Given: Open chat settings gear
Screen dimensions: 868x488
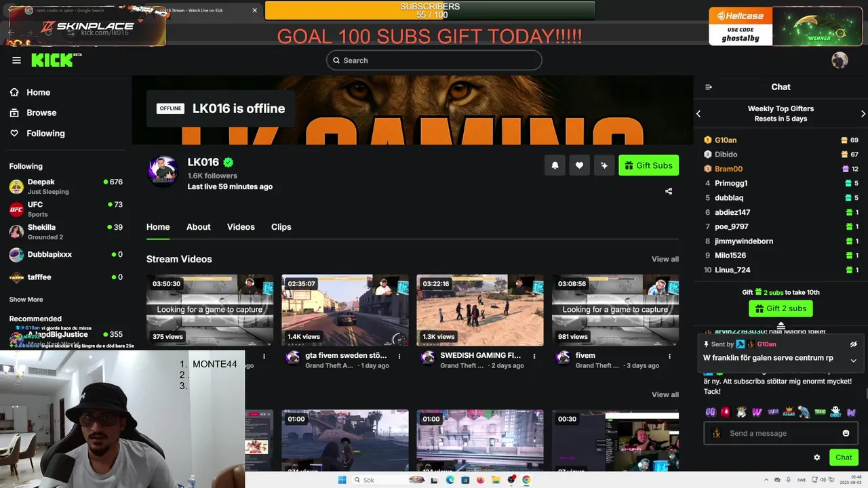Looking at the screenshot, I should (817, 457).
